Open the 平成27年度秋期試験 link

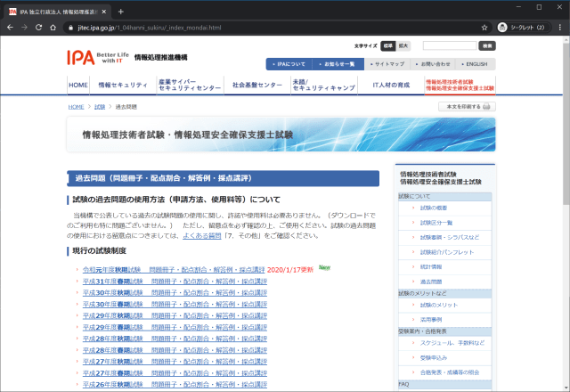pos(175,362)
